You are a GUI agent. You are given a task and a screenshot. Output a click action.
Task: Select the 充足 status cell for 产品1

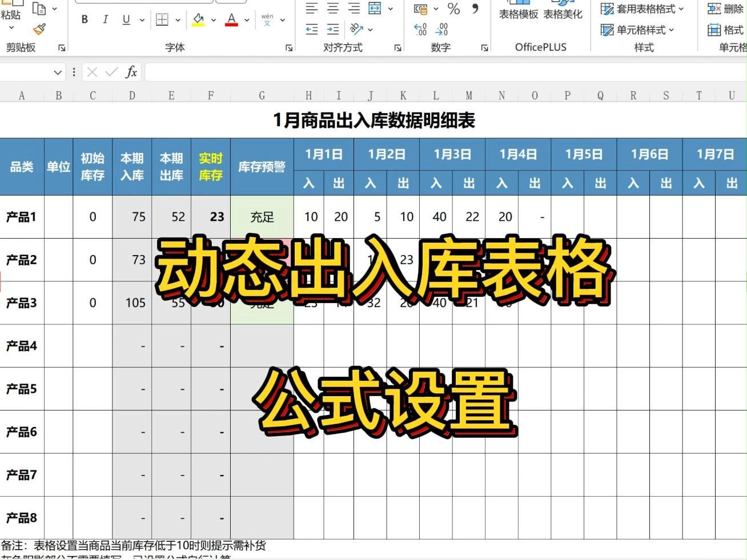point(262,217)
